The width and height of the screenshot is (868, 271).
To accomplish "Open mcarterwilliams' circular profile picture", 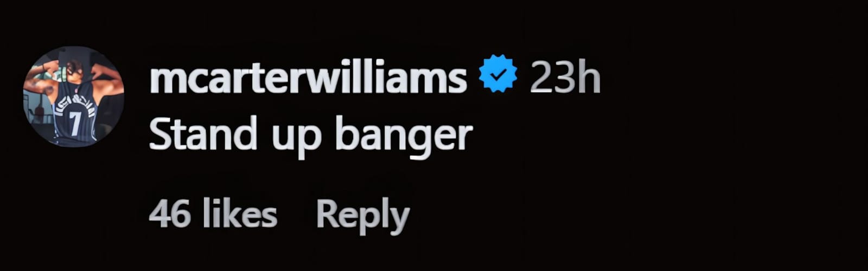I will 74,97.
